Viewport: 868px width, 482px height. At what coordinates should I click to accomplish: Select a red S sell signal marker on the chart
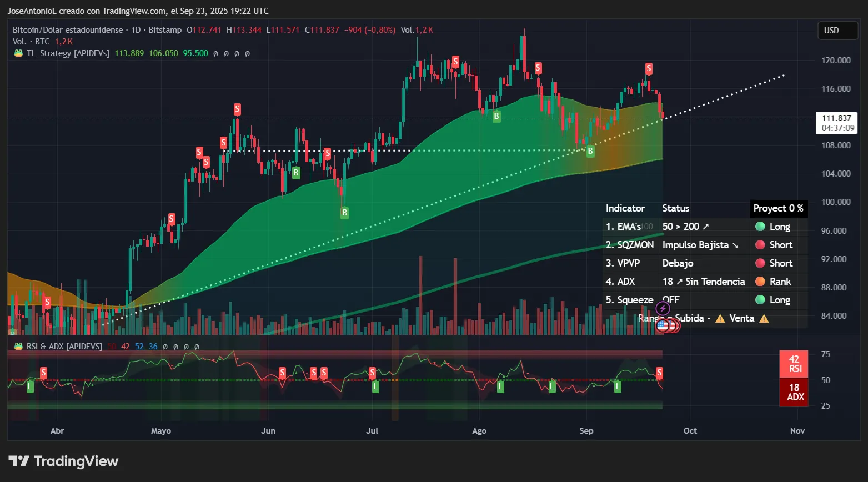237,109
